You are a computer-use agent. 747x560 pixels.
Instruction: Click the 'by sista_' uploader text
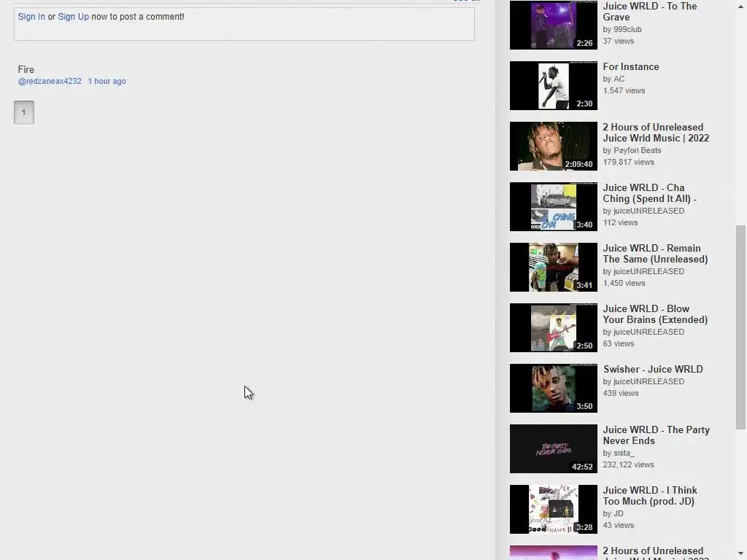pos(619,453)
